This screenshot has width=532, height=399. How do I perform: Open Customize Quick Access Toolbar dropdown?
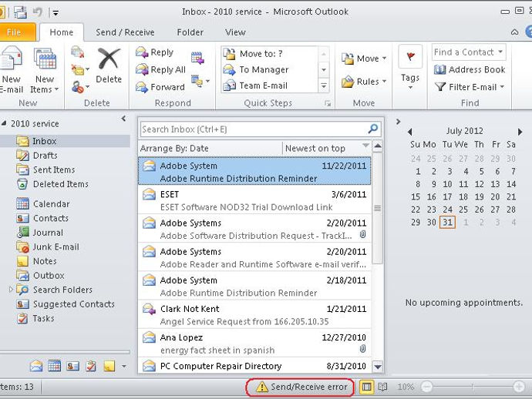(x=56, y=13)
